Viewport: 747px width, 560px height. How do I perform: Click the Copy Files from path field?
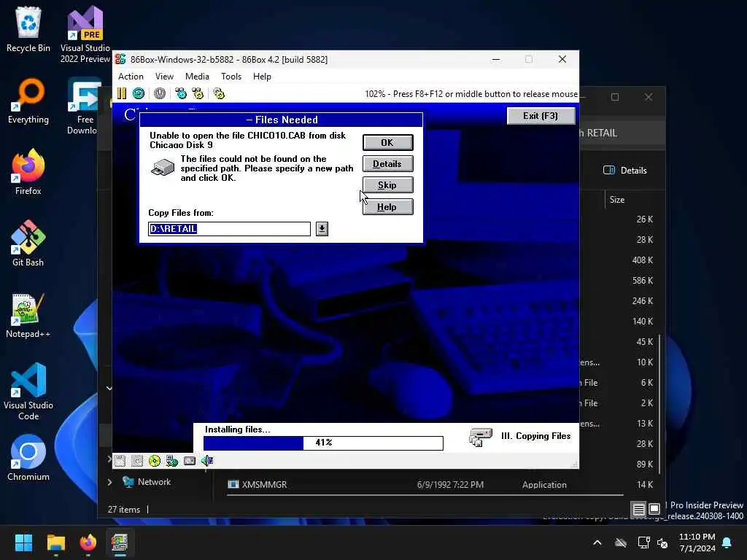[229, 228]
